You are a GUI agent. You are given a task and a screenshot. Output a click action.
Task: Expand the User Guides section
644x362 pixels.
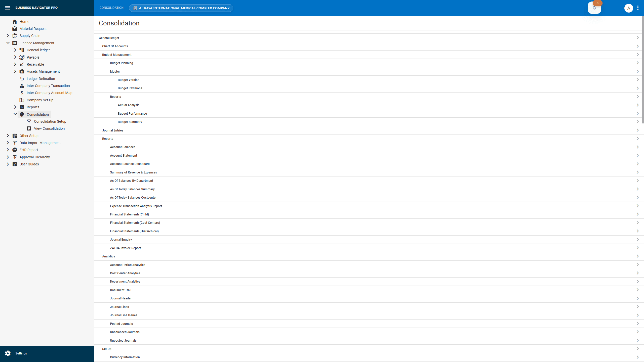[8, 164]
